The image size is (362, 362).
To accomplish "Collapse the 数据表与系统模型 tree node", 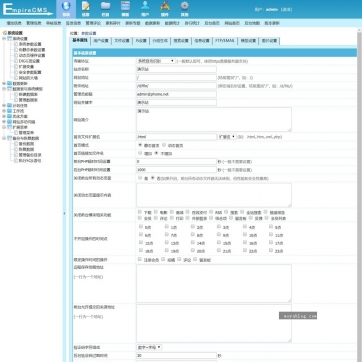I will [4, 89].
